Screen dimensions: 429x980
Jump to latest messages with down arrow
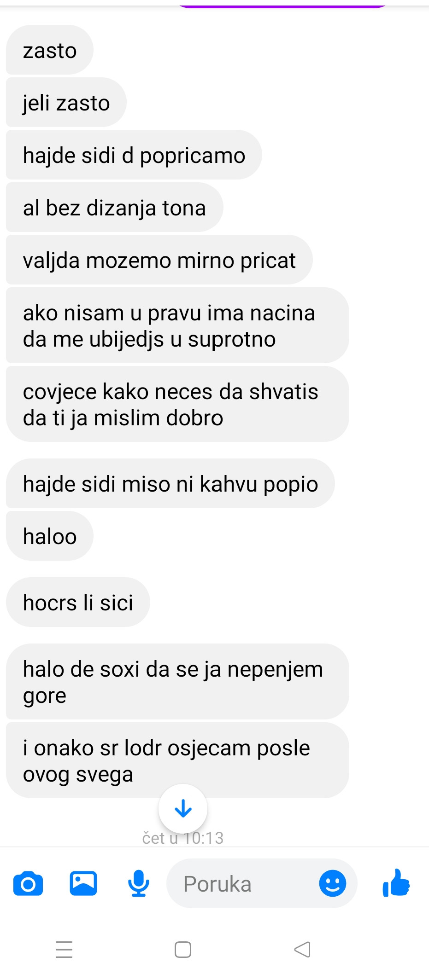tap(183, 808)
